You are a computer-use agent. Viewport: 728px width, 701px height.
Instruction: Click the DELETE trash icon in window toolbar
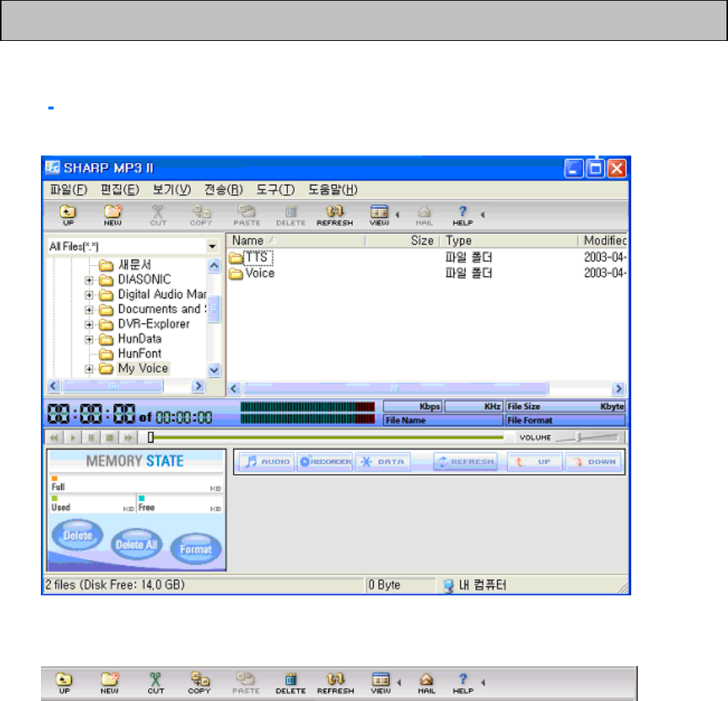tap(290, 215)
